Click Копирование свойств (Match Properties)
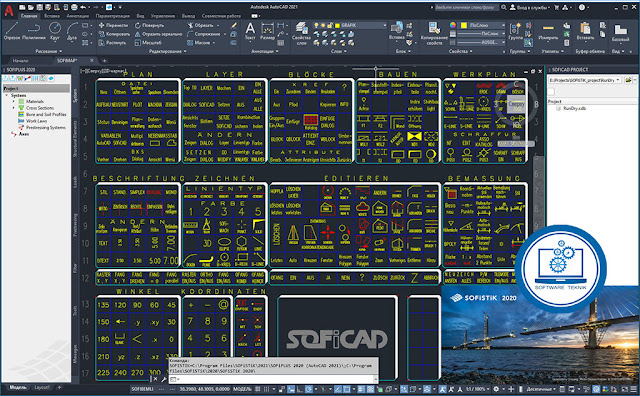Screen dimensions: 640x396 pos(434,33)
